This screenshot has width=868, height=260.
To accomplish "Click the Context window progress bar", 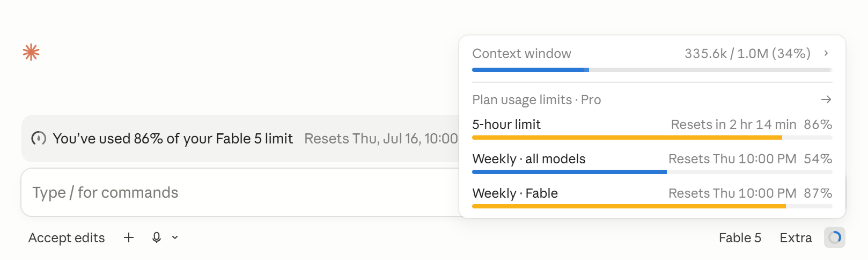I will (652, 70).
